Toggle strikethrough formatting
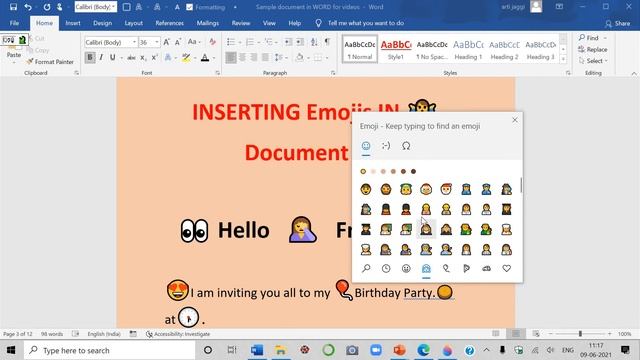This screenshot has width=640, height=360. [x=131, y=58]
